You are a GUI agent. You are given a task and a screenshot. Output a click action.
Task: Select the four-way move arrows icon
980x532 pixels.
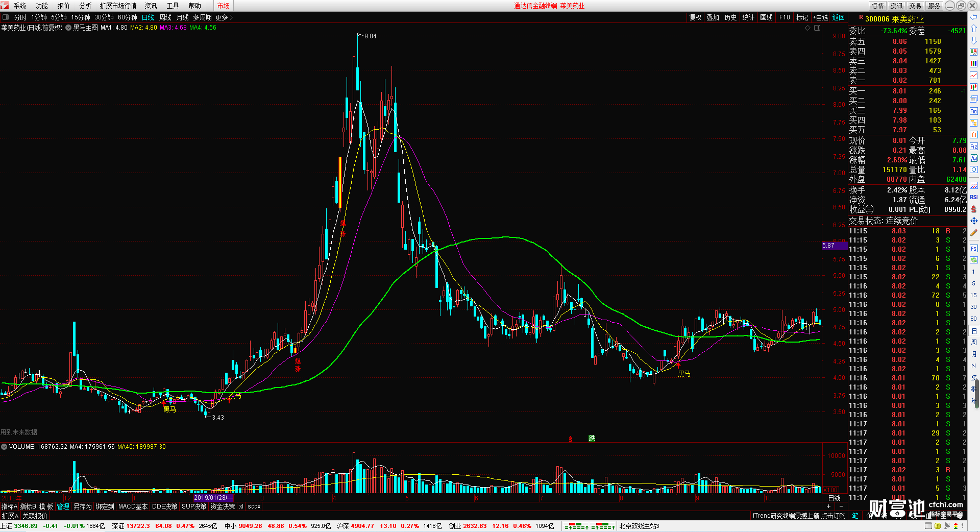pos(974,221)
